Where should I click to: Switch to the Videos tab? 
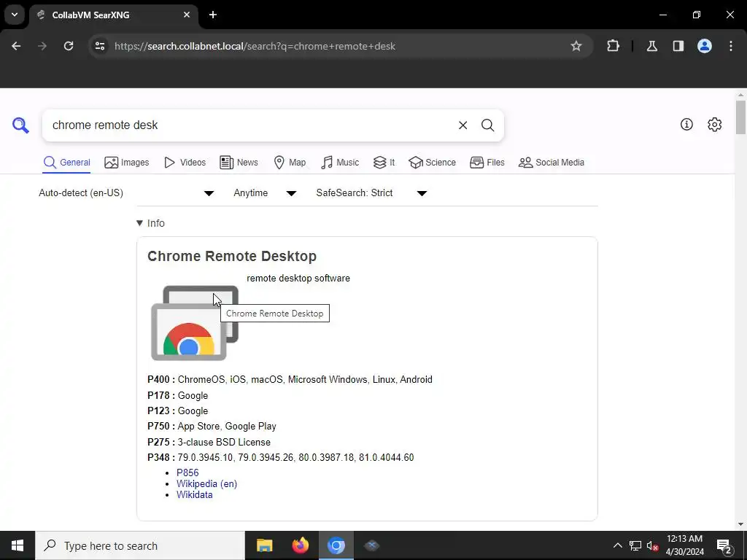tap(185, 163)
